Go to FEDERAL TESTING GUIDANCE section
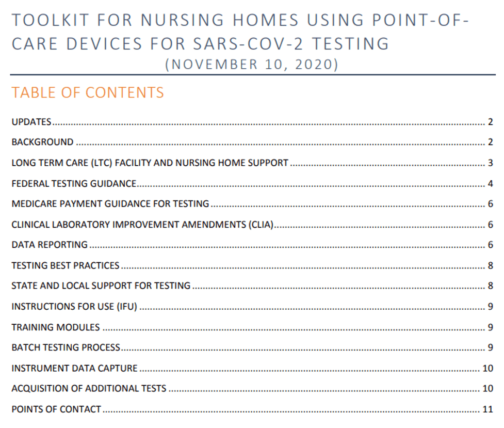The width and height of the screenshot is (504, 428). 74,183
